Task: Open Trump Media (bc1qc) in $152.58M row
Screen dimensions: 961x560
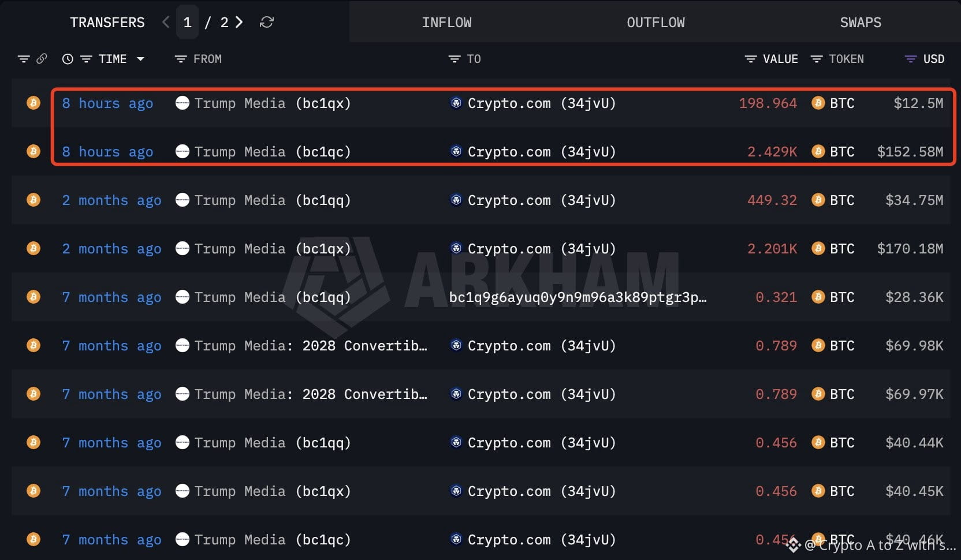Action: tap(273, 152)
